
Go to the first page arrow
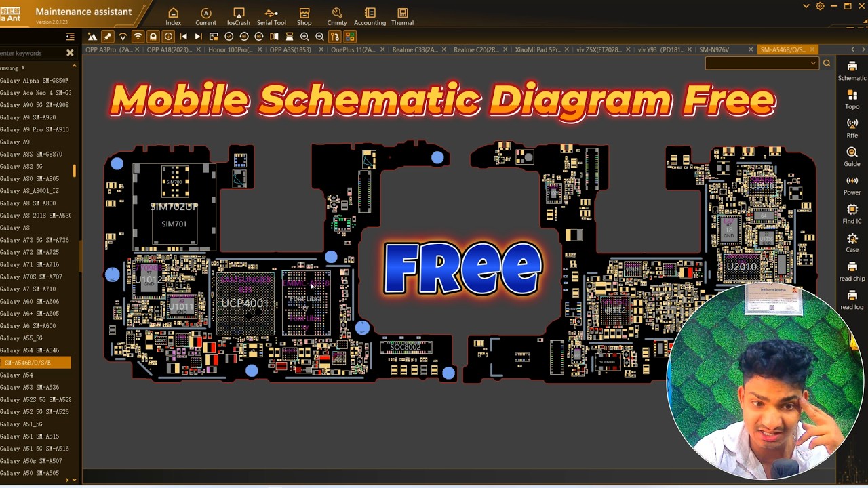click(183, 37)
